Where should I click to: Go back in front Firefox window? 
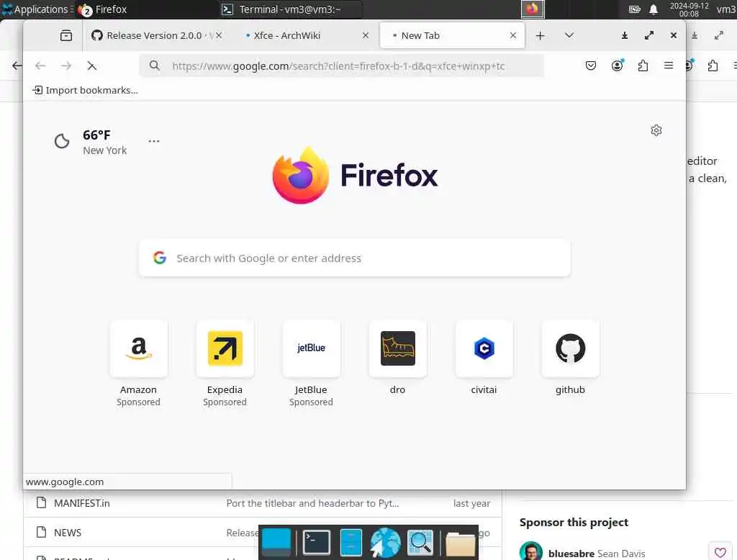tap(40, 66)
